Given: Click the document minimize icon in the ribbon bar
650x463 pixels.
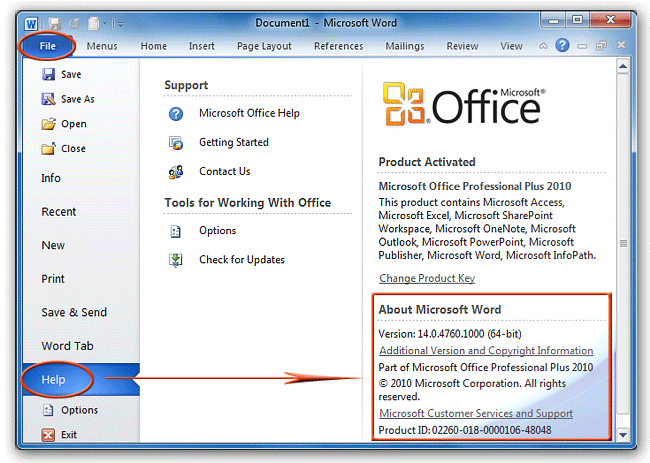Looking at the screenshot, I should [x=582, y=46].
